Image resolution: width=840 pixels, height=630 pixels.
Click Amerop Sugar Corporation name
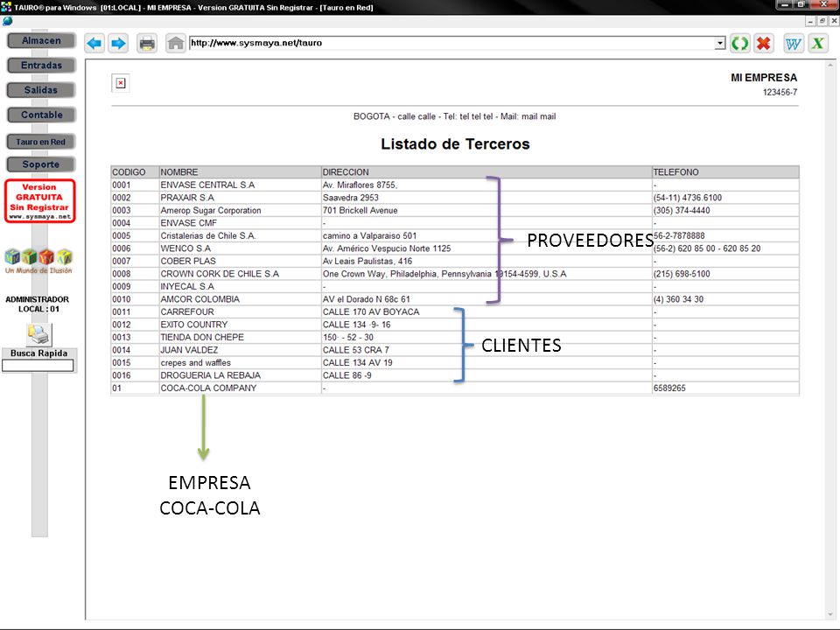(211, 211)
